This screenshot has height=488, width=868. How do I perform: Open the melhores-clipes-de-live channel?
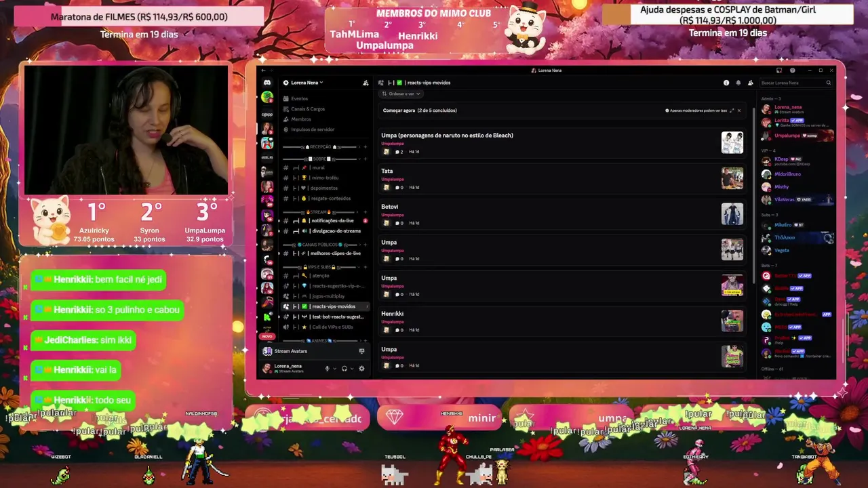coord(325,253)
